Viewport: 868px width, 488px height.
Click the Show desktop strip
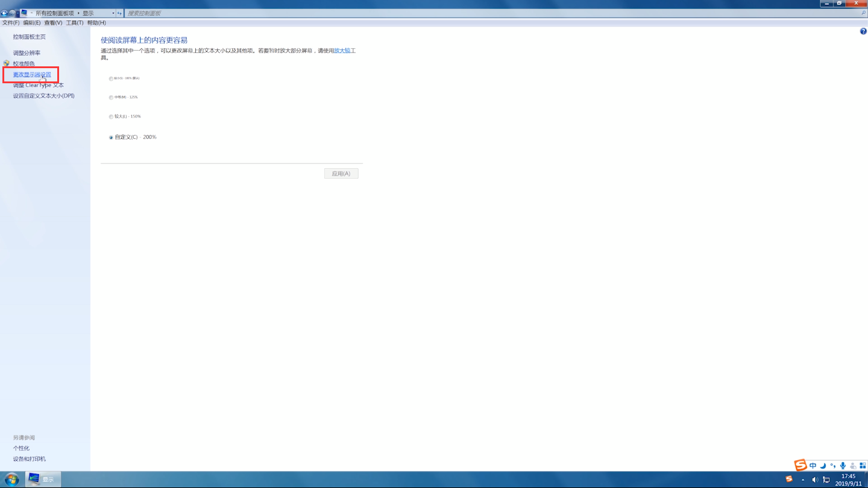click(x=866, y=480)
